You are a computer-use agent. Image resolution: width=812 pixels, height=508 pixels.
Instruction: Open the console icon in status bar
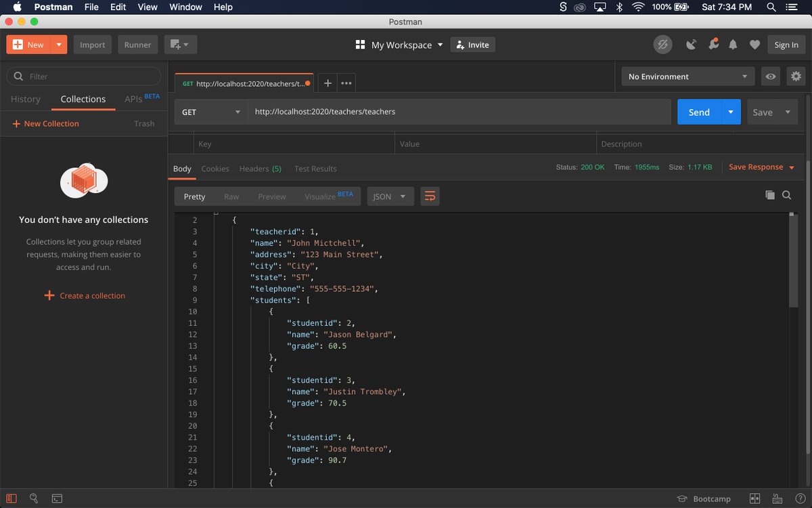(x=58, y=499)
